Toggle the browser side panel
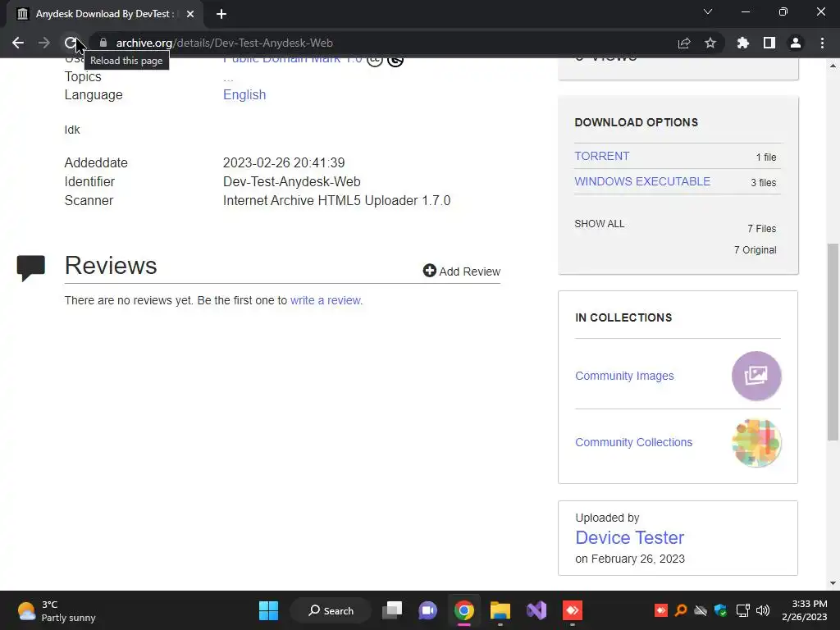The height and width of the screenshot is (630, 840). [x=769, y=43]
